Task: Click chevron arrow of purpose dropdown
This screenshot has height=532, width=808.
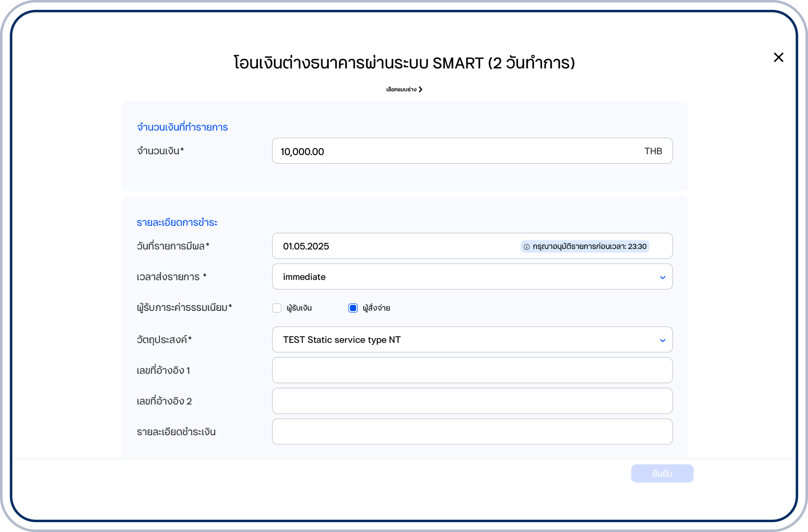Action: (662, 340)
